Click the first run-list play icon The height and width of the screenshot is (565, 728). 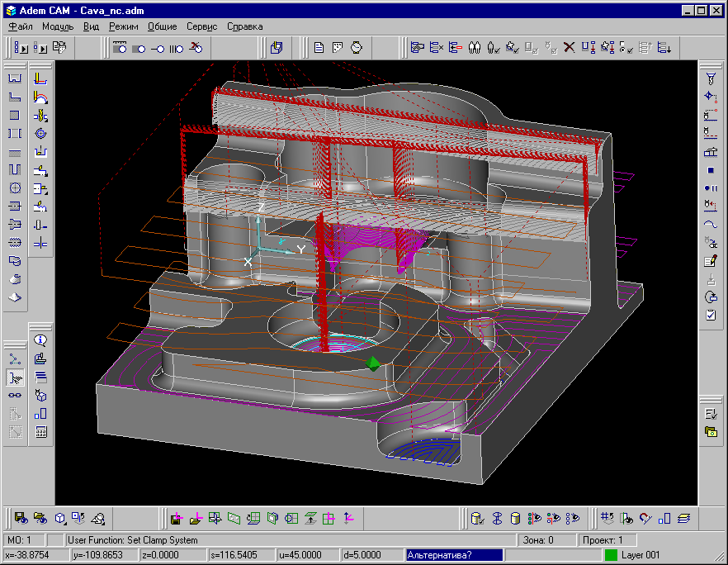pyautogui.click(x=21, y=47)
